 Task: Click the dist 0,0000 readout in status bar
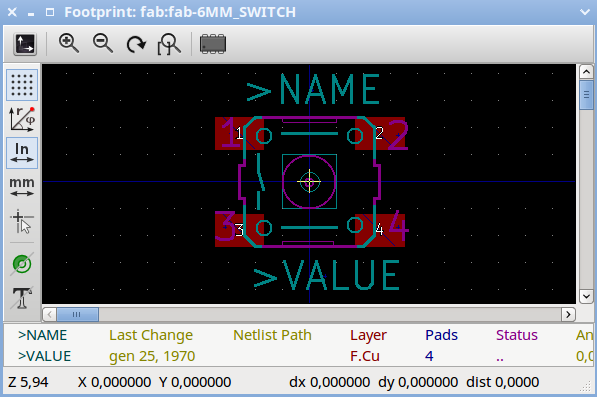503,382
